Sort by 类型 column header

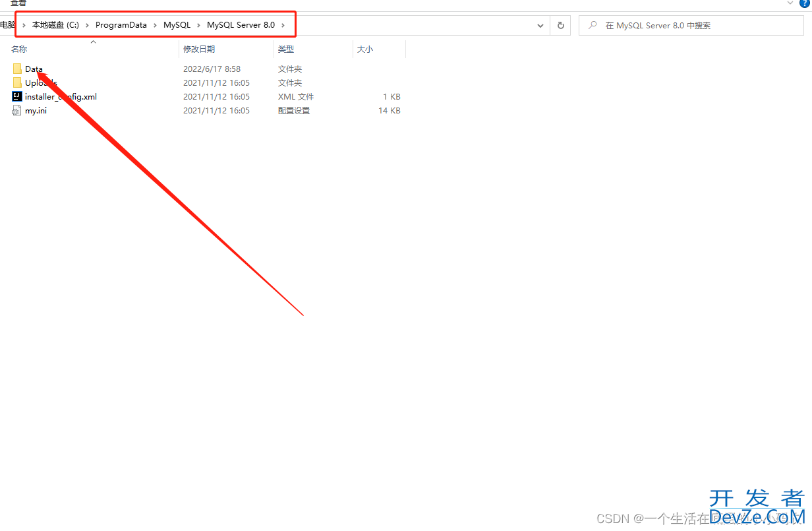pos(286,49)
